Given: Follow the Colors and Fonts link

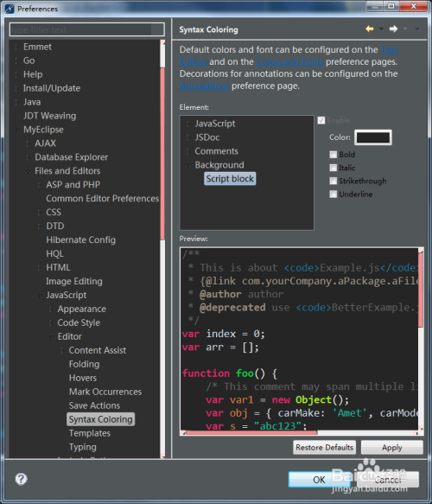Looking at the screenshot, I should pos(289,61).
